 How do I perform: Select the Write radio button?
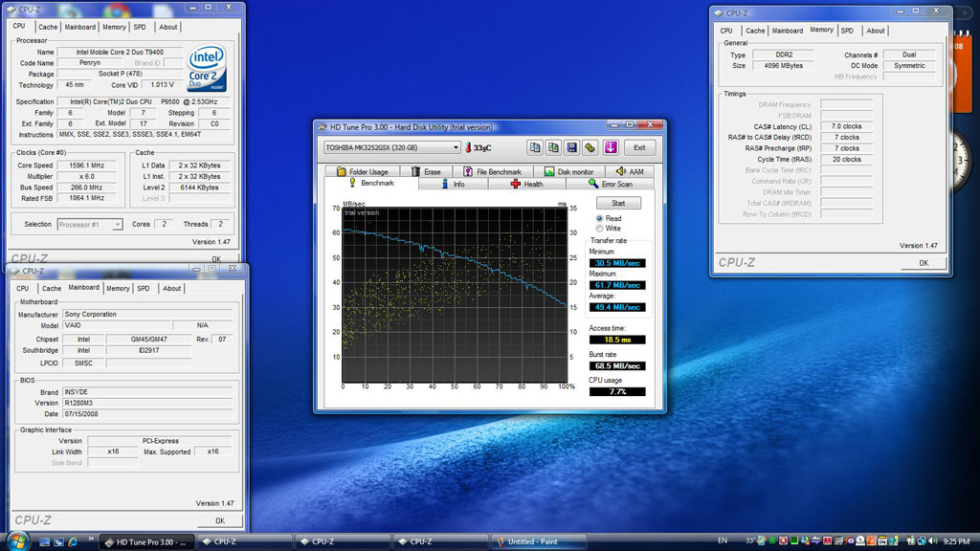(600, 230)
